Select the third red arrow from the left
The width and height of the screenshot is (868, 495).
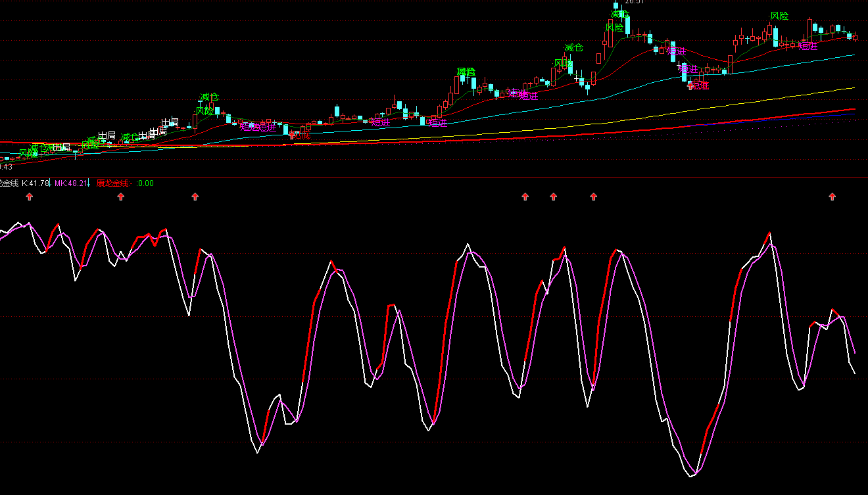coord(195,196)
